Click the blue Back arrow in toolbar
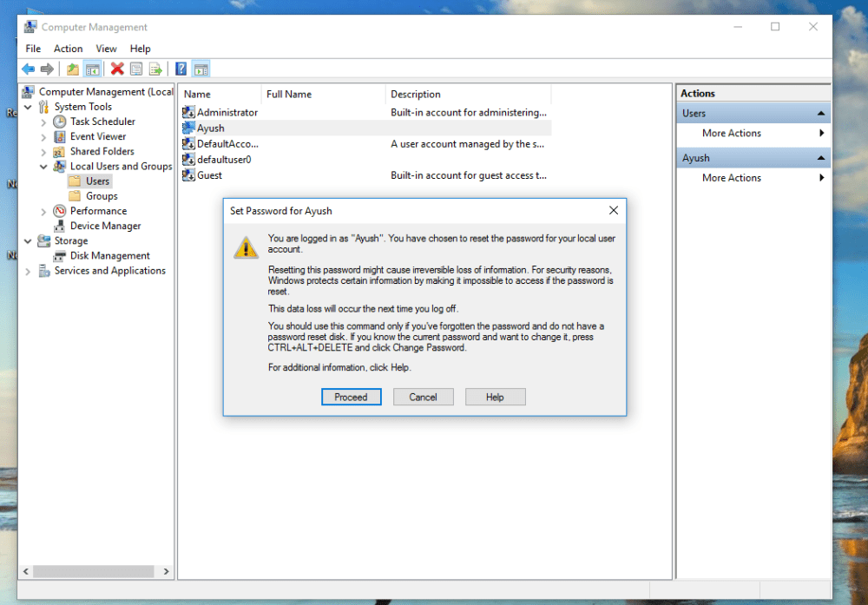868x605 pixels. 28,69
